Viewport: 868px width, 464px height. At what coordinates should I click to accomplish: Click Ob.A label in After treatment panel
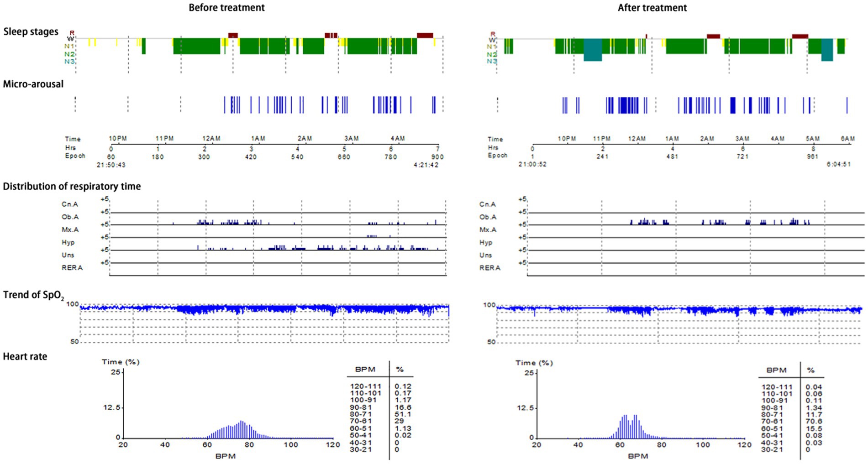[x=488, y=217]
